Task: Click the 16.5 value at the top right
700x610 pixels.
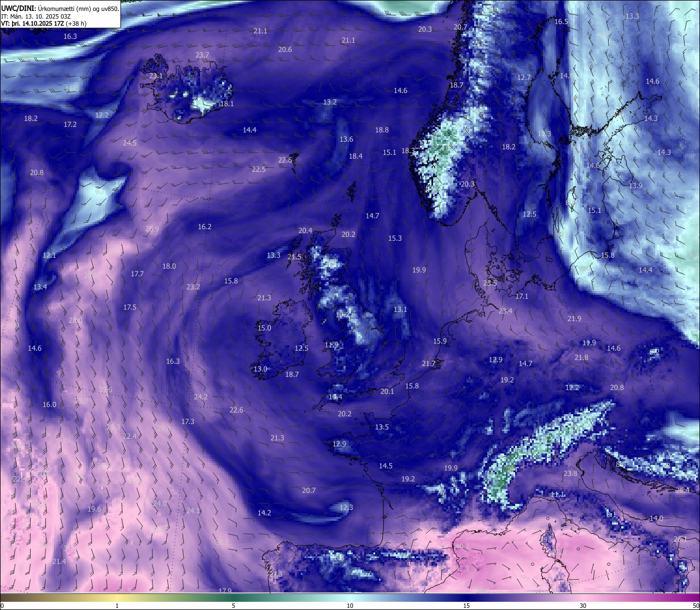Action: [562, 21]
